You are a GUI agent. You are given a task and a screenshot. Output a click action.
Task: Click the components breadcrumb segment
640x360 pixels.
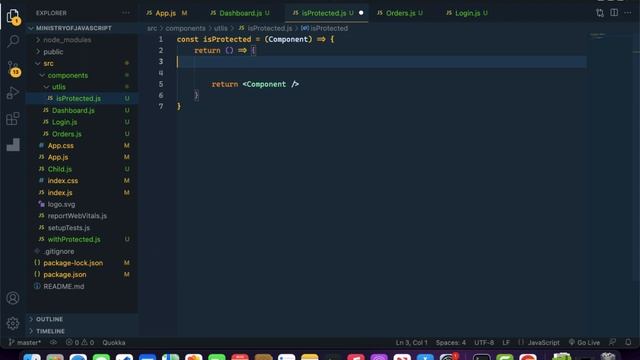pyautogui.click(x=185, y=28)
